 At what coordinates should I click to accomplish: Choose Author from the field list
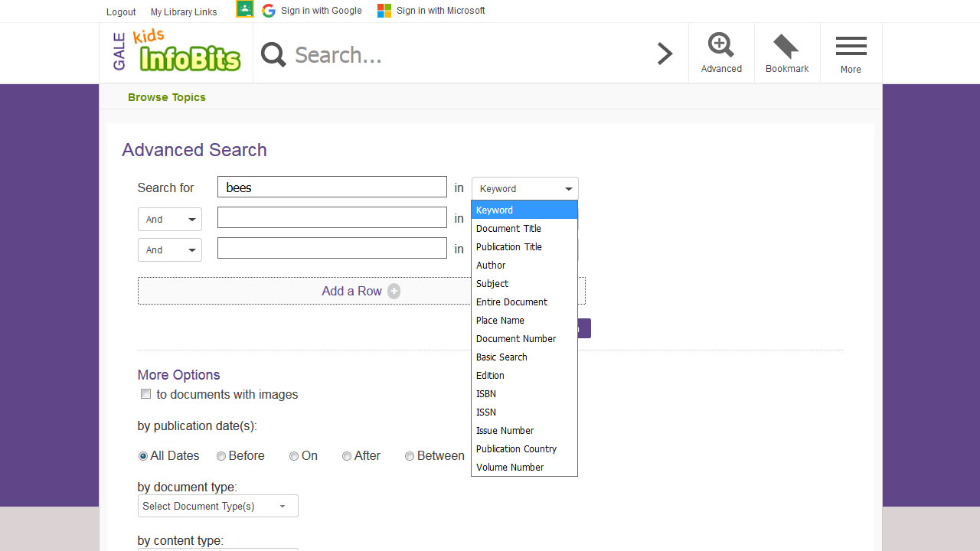pos(524,265)
